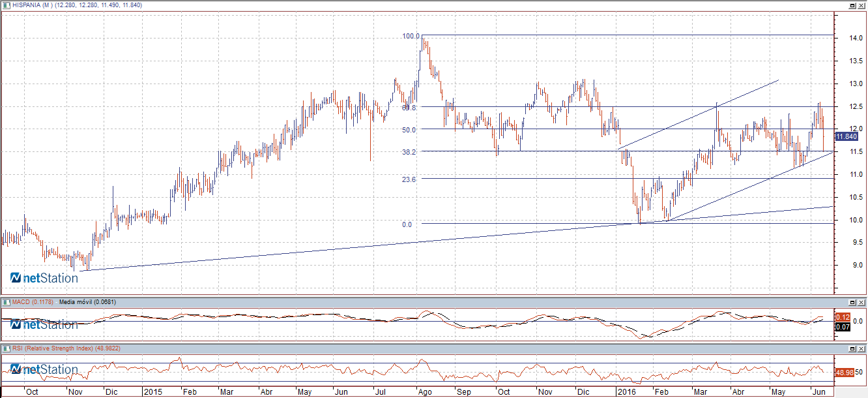Click the 61.8 Fibonacci level label

click(409, 107)
